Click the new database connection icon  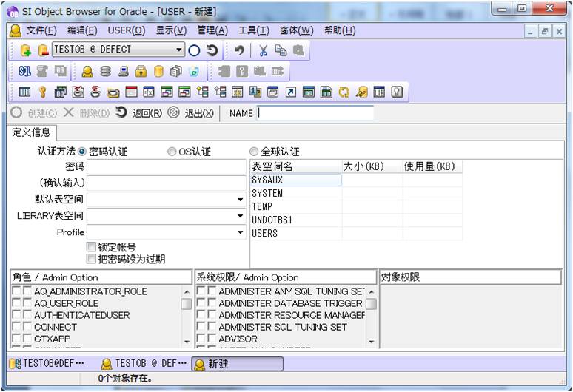(x=26, y=50)
